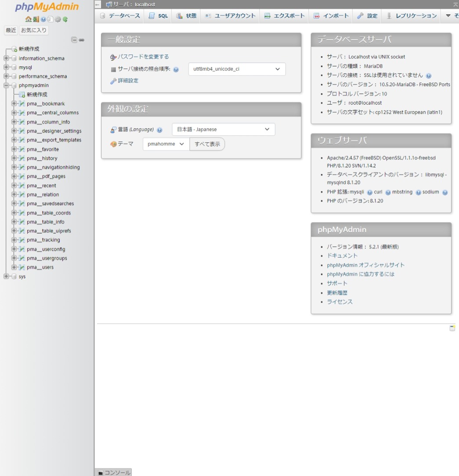Image resolution: width=459 pixels, height=476 pixels.
Task: Expand the performance_schema database node
Action: 6,76
